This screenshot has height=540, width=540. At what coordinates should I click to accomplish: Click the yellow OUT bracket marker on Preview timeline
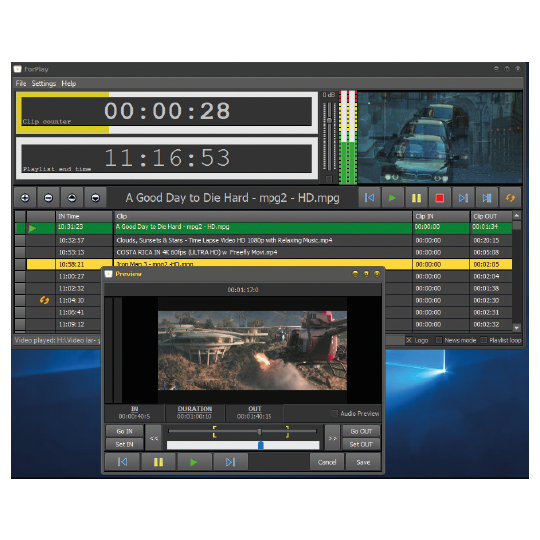coord(287,432)
